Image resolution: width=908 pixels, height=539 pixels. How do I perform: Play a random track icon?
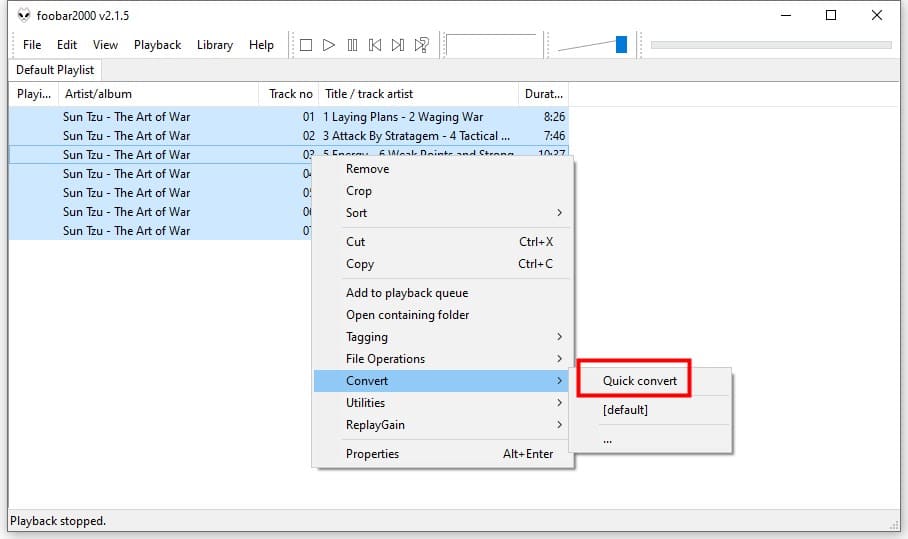pyautogui.click(x=422, y=45)
